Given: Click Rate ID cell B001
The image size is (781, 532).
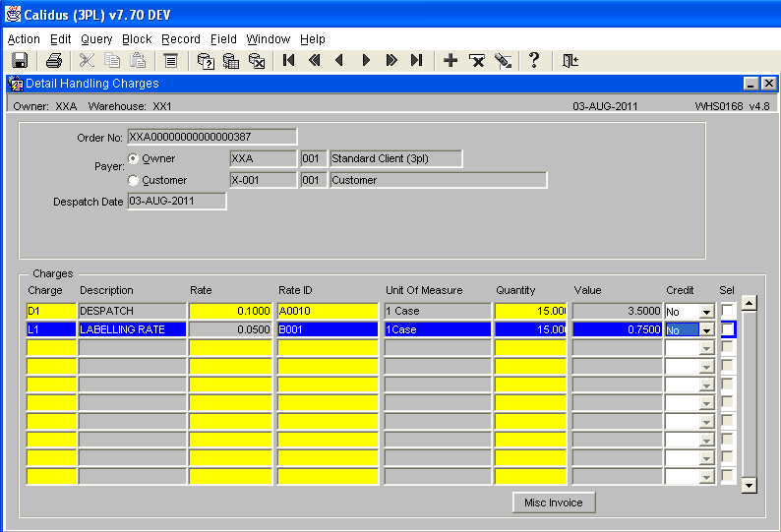Looking at the screenshot, I should [328, 329].
